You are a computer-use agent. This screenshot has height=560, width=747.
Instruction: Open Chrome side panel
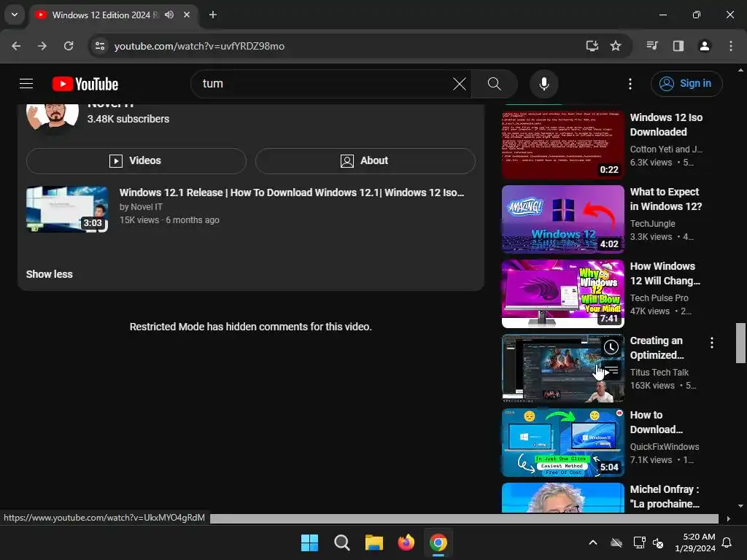678,46
